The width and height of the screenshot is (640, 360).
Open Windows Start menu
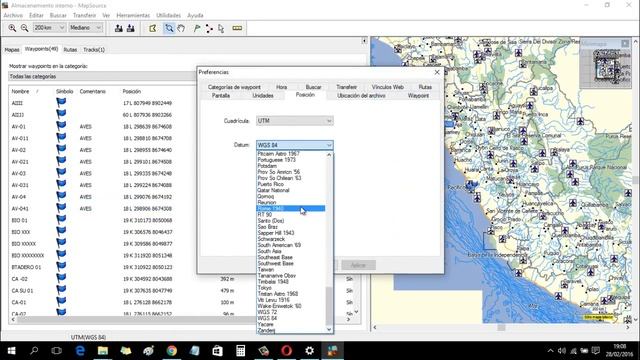pyautogui.click(x=11, y=351)
